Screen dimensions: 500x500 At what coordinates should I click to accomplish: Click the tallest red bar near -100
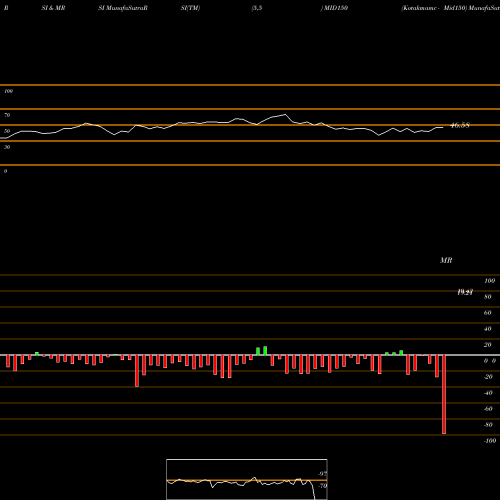click(x=444, y=394)
